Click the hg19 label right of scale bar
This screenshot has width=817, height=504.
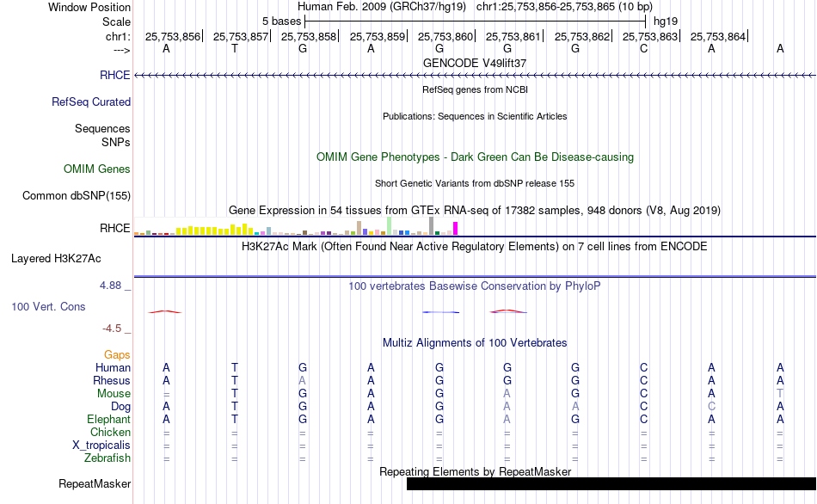tap(666, 22)
